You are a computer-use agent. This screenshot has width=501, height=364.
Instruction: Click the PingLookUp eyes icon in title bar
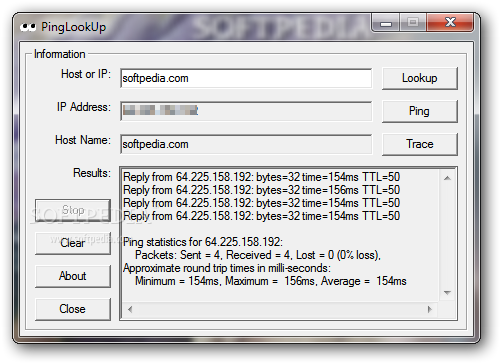28,27
